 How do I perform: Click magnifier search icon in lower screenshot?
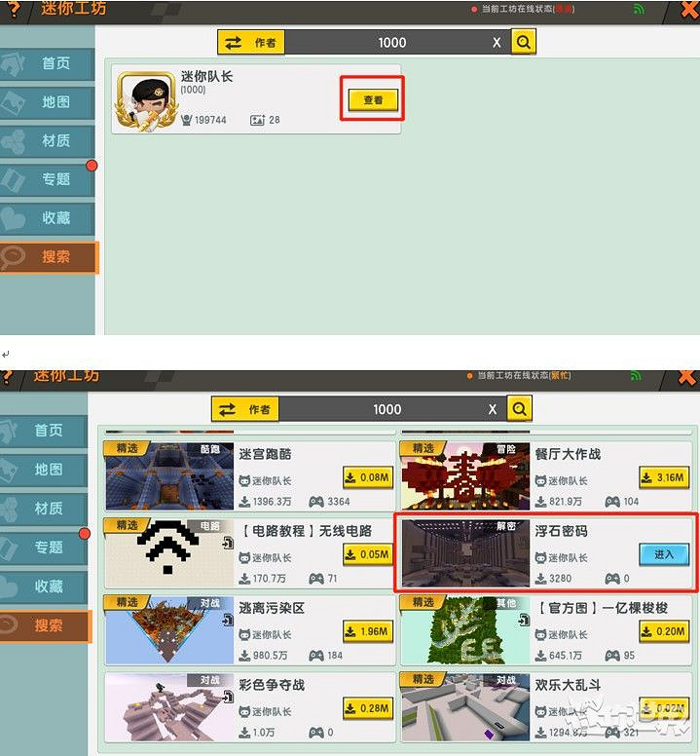521,409
